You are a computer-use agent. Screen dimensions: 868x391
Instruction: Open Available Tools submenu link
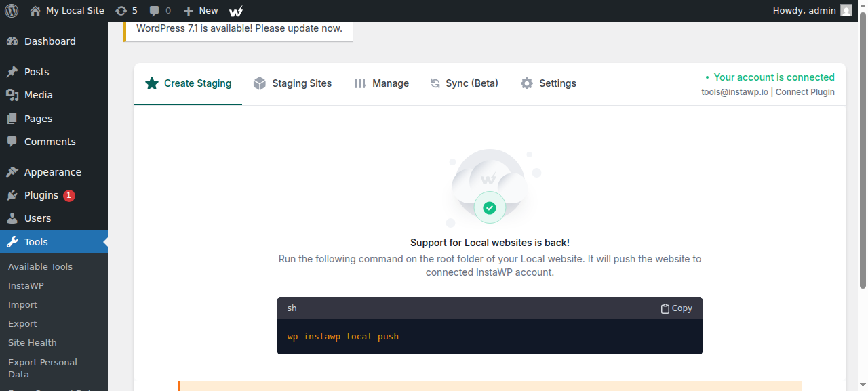pyautogui.click(x=40, y=266)
